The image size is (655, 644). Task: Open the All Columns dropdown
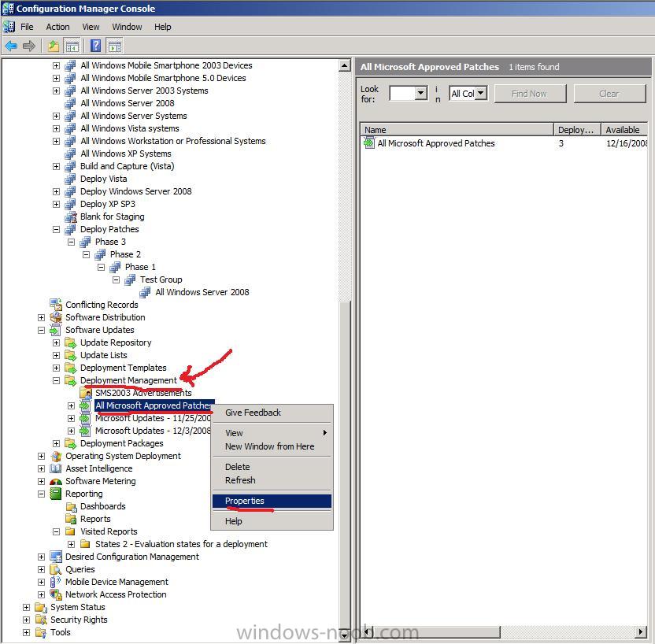[x=481, y=93]
